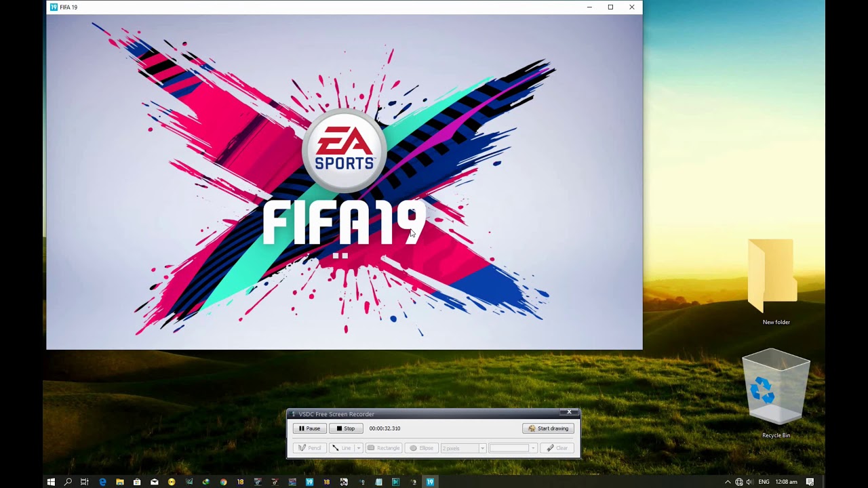Screen dimensions: 868x488
Task: Open the 12:08 am clock flyout
Action: (787, 482)
